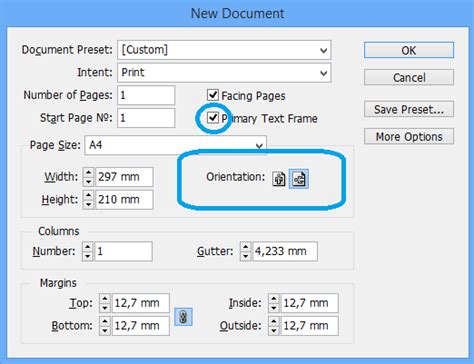Click the Inside margin field

310,303
